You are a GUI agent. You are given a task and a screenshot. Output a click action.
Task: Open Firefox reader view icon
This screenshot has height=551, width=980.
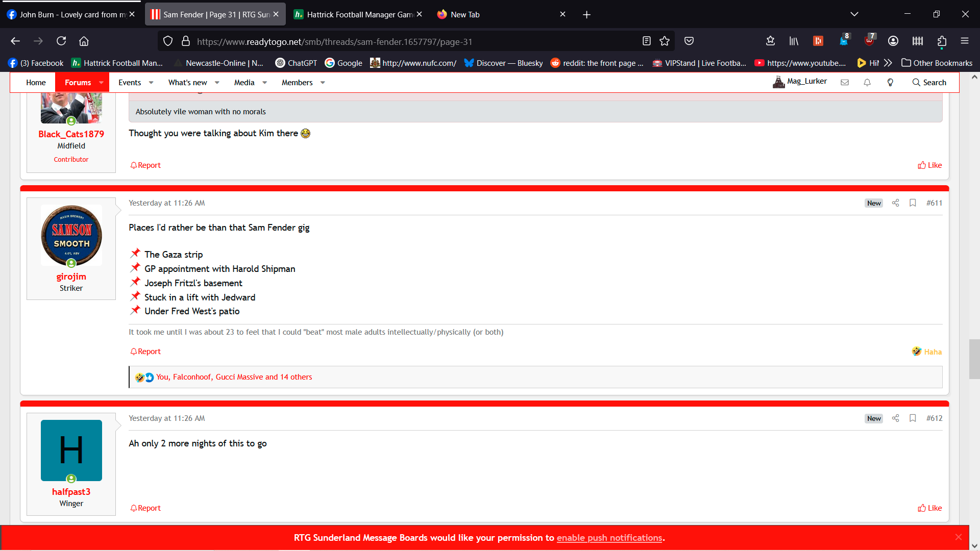click(x=646, y=41)
